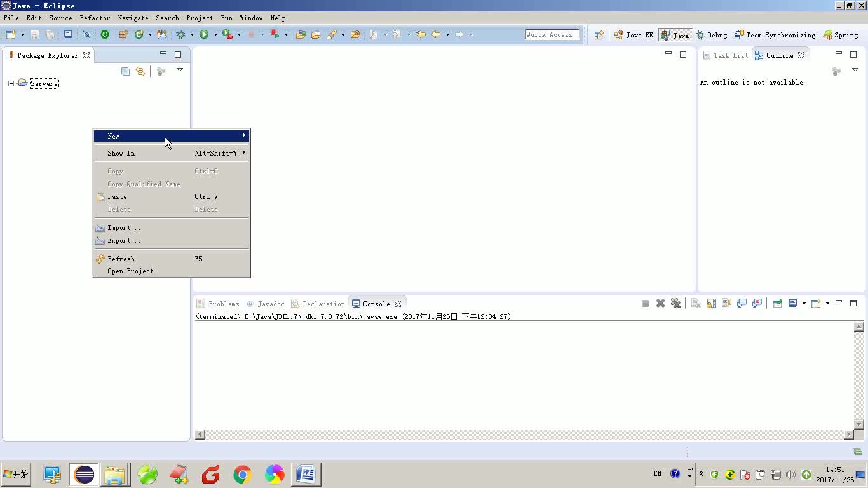The image size is (868, 488).
Task: Switch to the Java EE perspective
Action: 634,35
